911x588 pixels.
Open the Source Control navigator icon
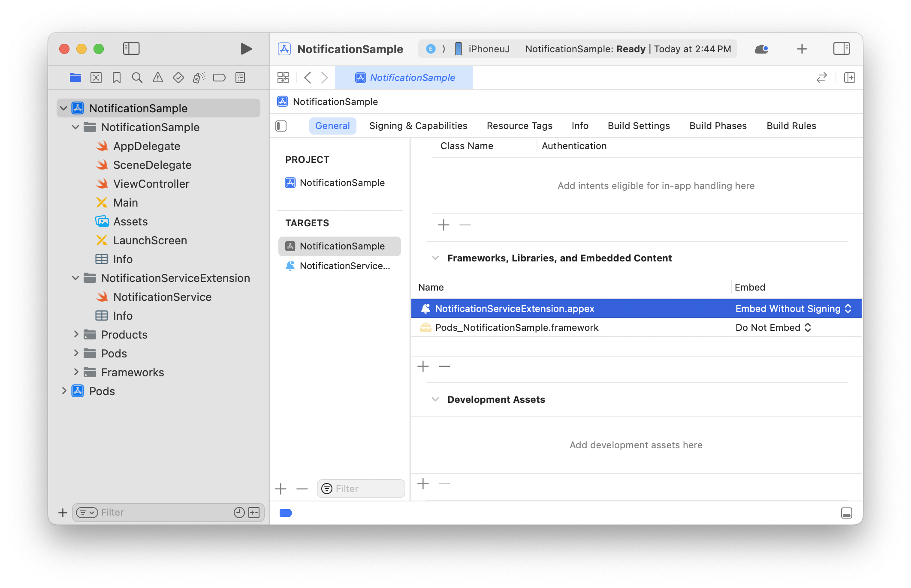point(96,78)
